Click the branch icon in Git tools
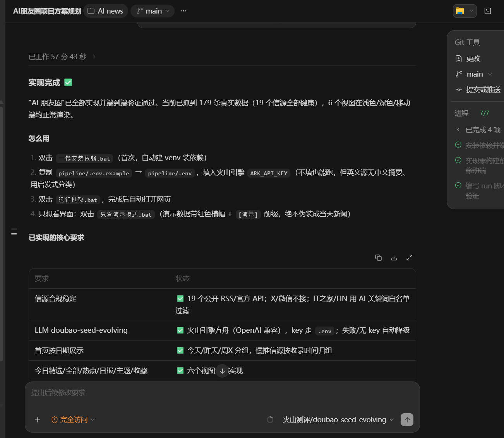Screen dimensions: 504x438 459,74
